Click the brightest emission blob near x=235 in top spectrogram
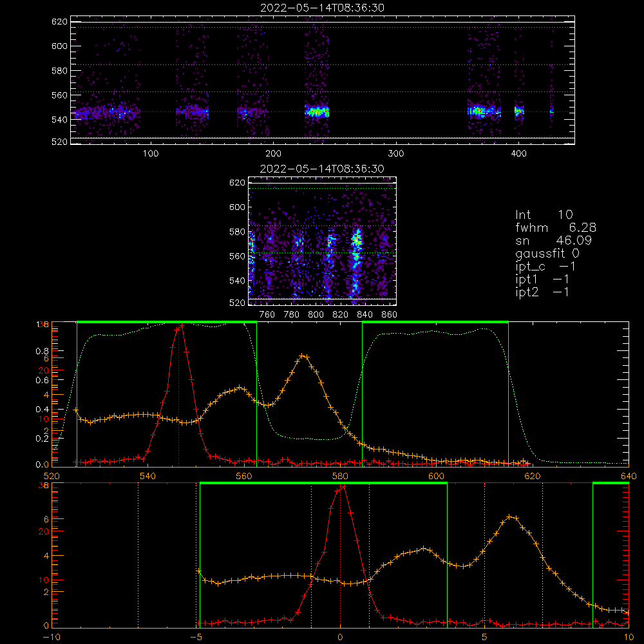 click(317, 111)
